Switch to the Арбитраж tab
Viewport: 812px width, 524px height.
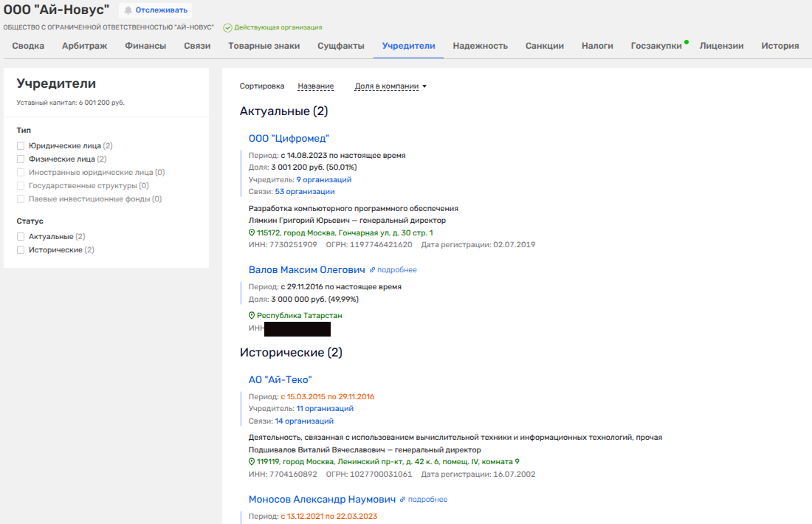pos(84,46)
